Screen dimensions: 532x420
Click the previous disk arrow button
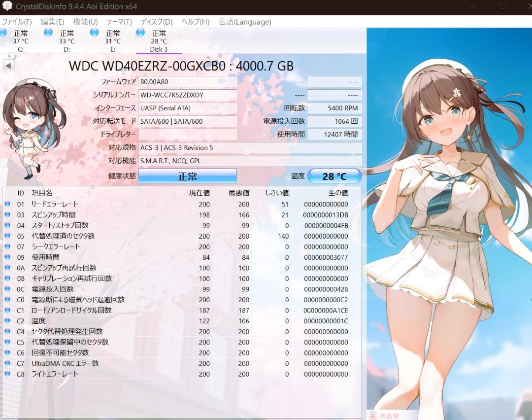(x=9, y=66)
